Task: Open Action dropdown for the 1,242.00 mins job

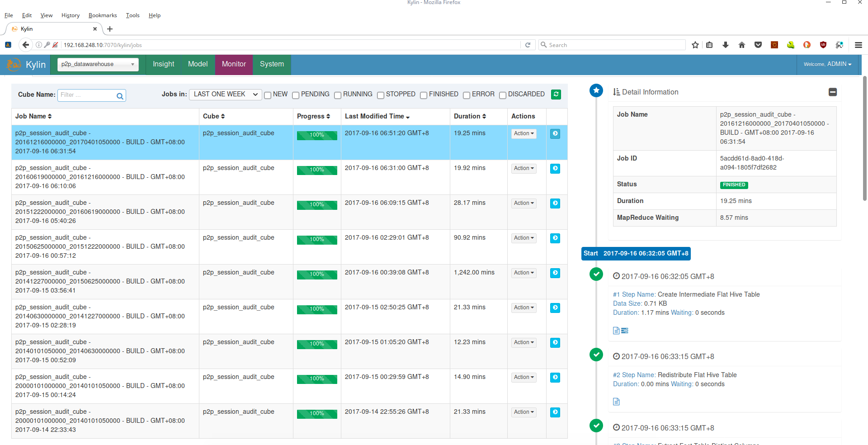Action: 524,273
